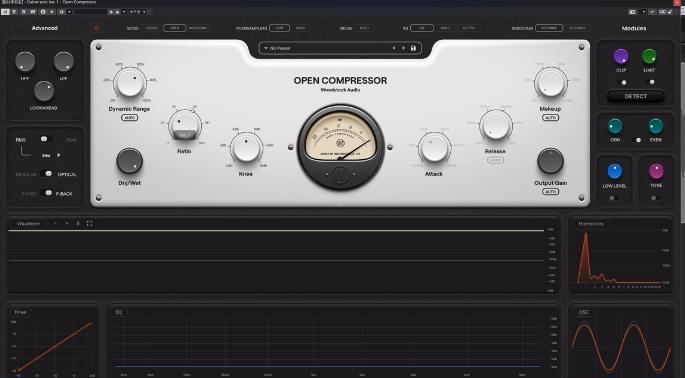Click the blue LOW LEVEL knob
Viewport: 685px width, 378px height.
(615, 172)
